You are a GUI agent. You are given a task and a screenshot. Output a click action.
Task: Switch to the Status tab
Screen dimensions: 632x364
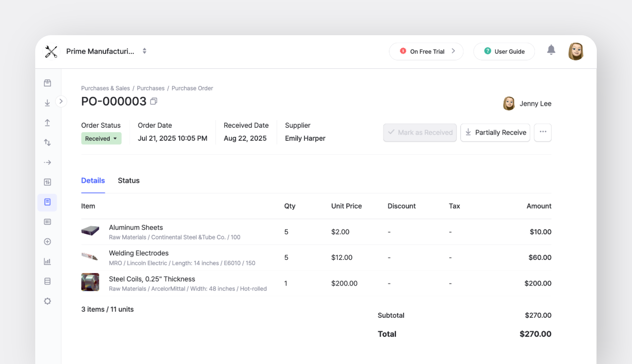128,180
